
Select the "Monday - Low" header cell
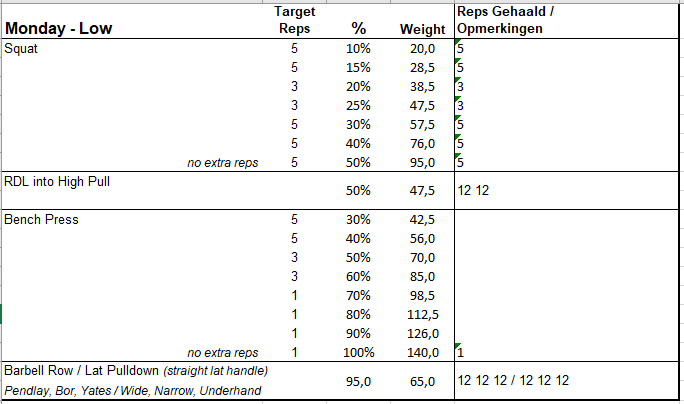coord(58,28)
